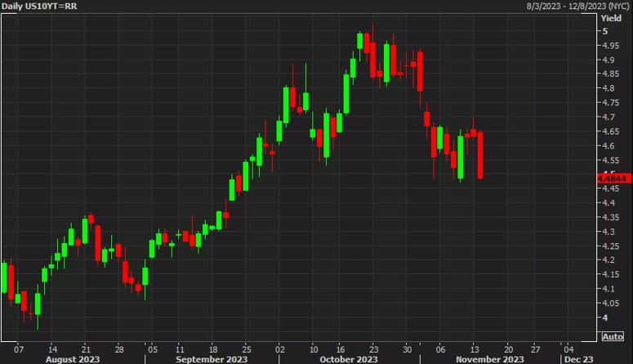
Task: Click the 16 date tick in October
Action: (341, 349)
